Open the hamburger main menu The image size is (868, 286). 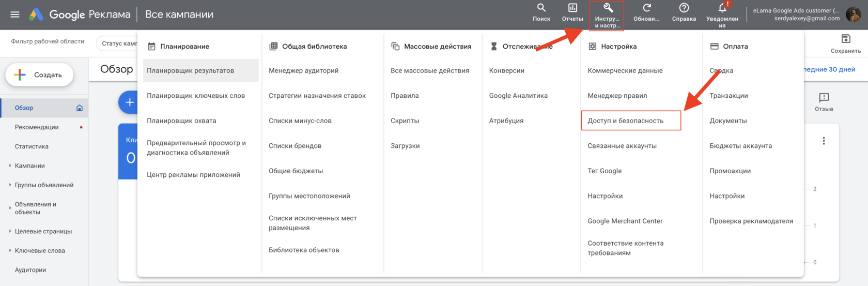(x=15, y=14)
